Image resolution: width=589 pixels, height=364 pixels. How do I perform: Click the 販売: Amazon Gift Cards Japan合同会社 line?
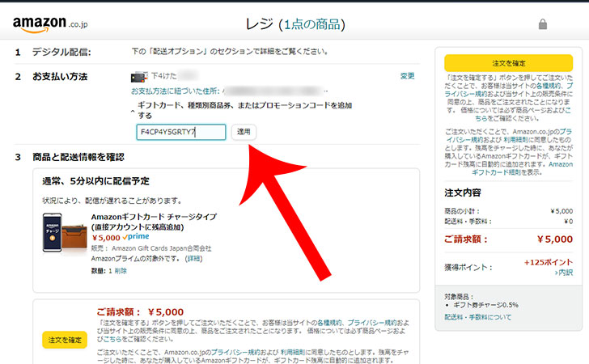(x=151, y=248)
